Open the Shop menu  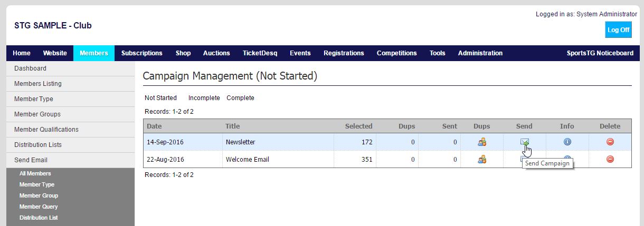(x=183, y=53)
